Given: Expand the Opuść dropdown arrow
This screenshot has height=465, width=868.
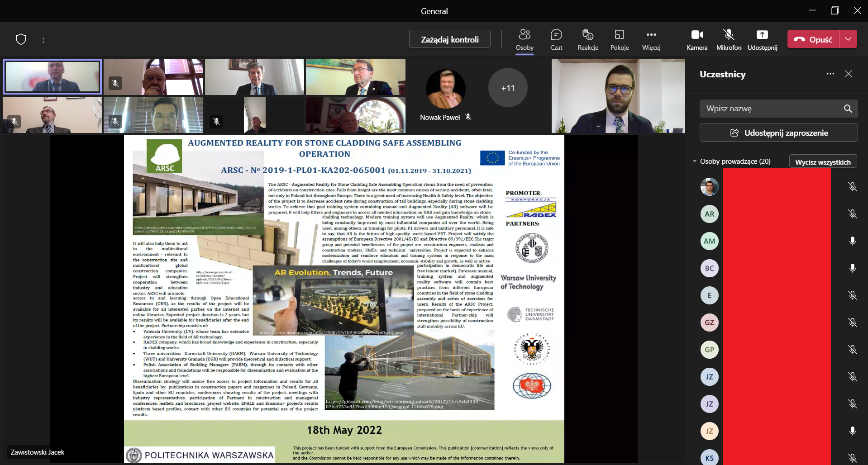Looking at the screenshot, I should pos(848,39).
